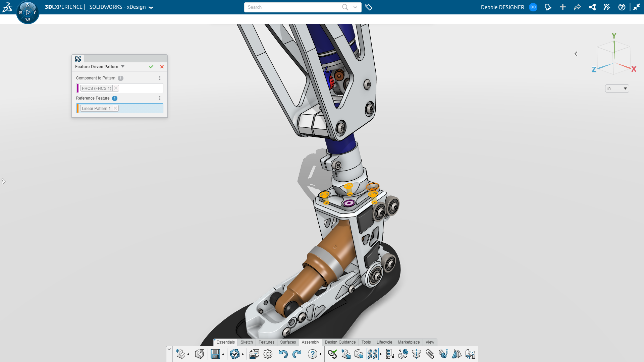
Task: Expand the collapsed left side panel
Action: click(x=4, y=181)
